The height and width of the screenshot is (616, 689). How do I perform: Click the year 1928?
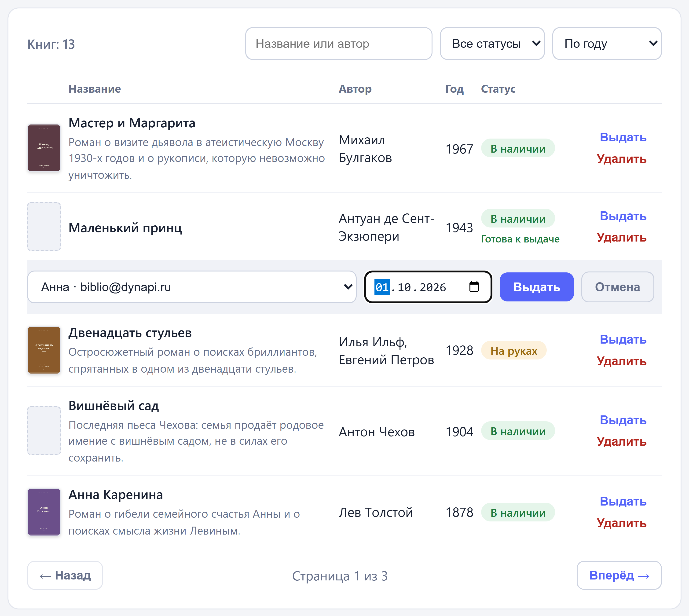tap(459, 350)
